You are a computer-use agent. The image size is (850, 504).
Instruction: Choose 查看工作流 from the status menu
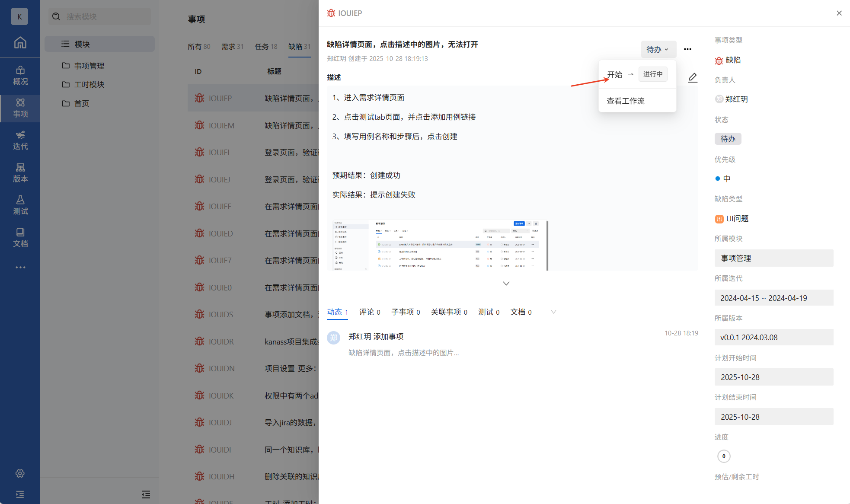pos(626,101)
